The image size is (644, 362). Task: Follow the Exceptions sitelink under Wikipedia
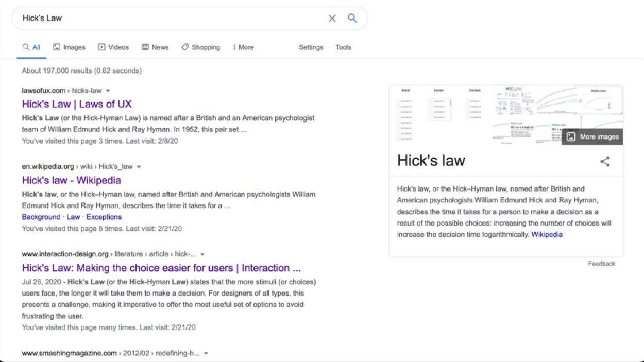pyautogui.click(x=104, y=217)
